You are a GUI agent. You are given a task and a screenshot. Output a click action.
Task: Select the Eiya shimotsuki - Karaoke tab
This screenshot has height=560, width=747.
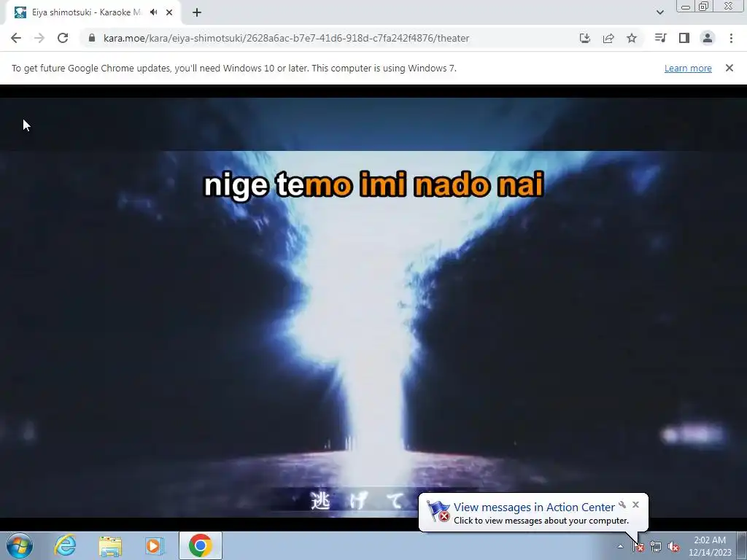[x=93, y=12]
